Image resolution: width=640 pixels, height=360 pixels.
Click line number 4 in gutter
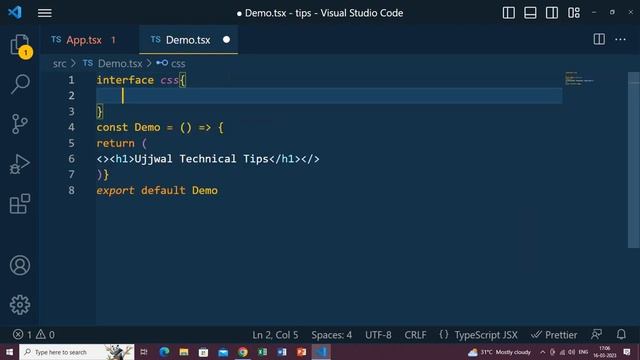pos(71,127)
